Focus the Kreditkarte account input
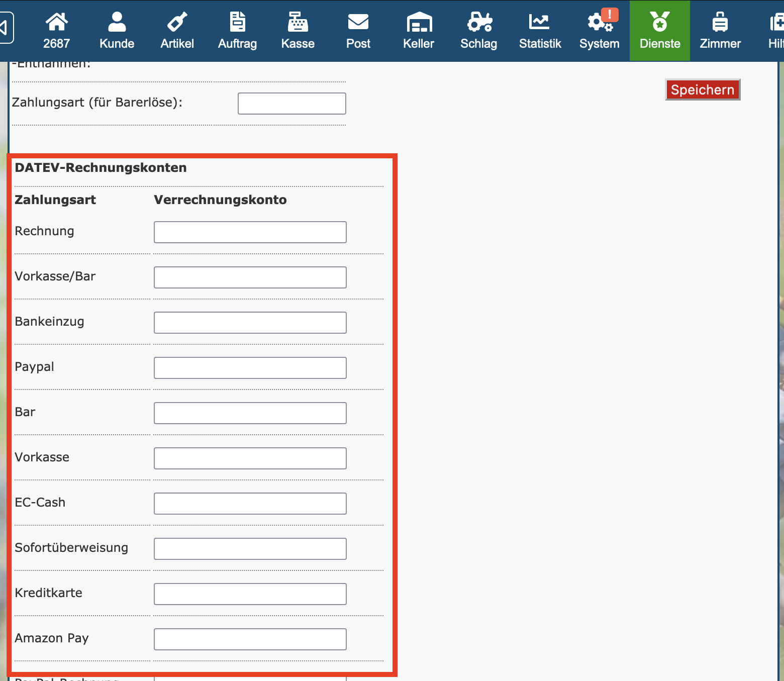This screenshot has height=681, width=784. pos(250,594)
